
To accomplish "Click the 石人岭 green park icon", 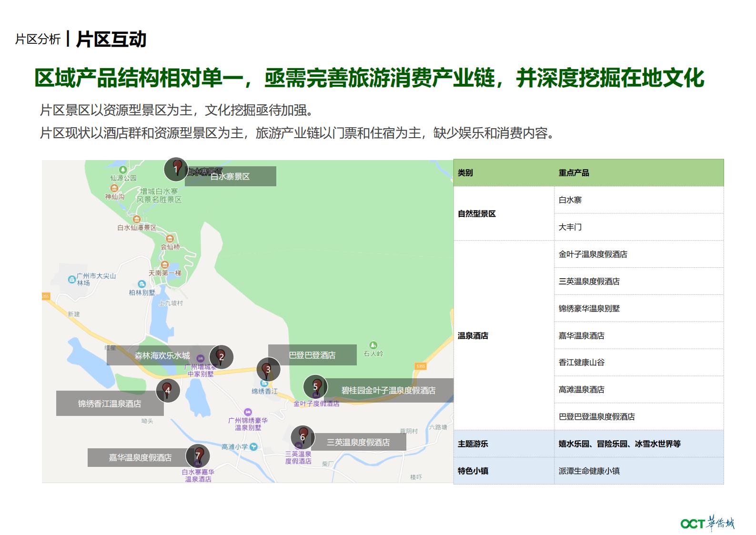I will pos(373,345).
